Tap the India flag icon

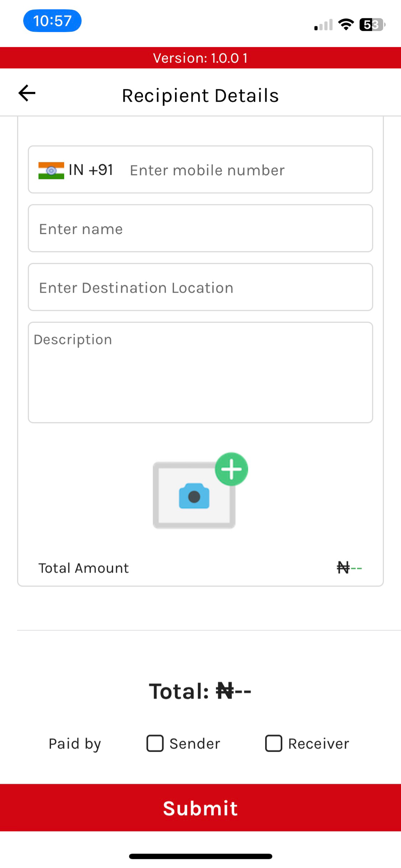[x=51, y=171]
